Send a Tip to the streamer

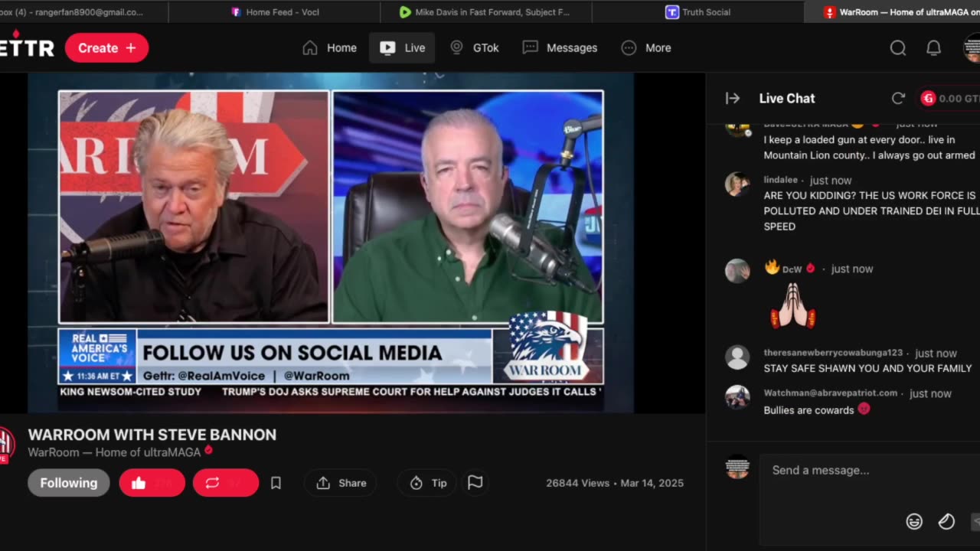point(427,483)
